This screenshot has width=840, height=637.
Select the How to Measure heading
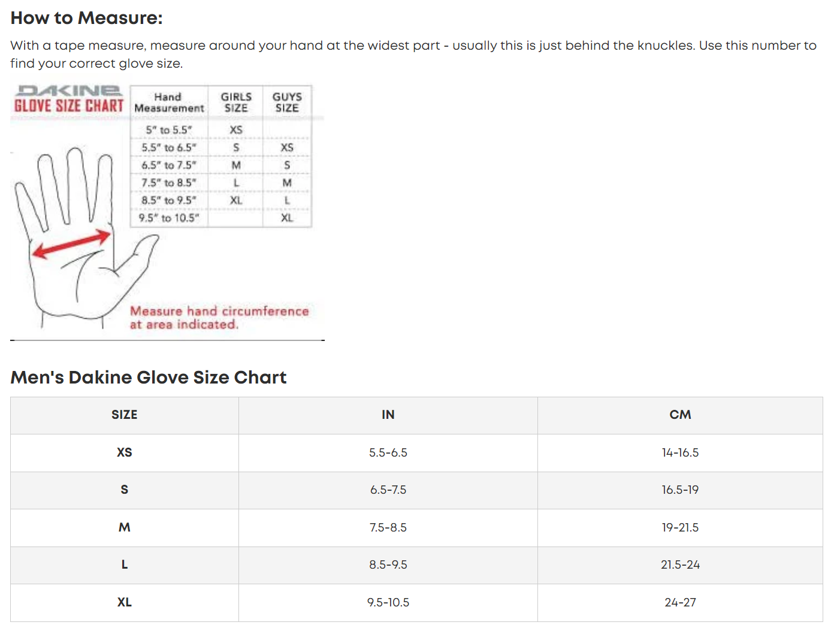86,18
